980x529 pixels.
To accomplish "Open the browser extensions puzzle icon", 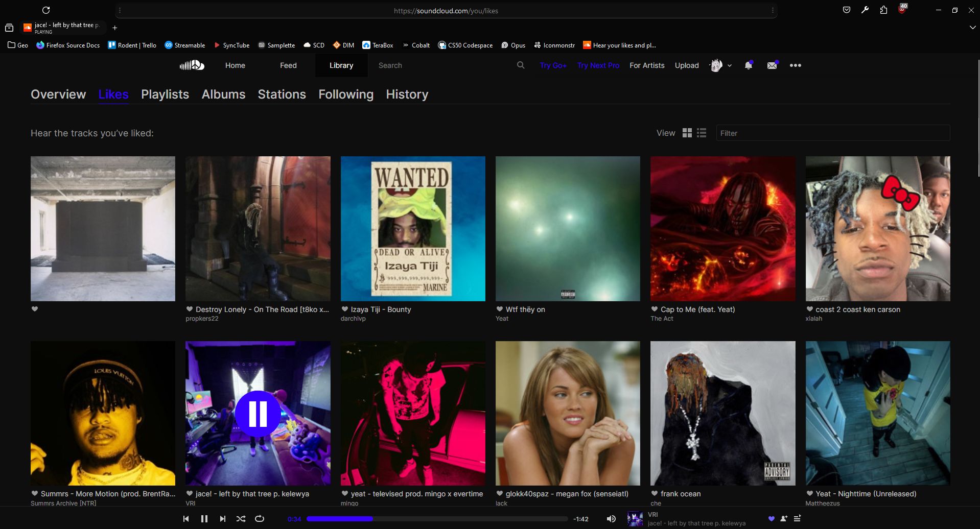I will point(883,10).
